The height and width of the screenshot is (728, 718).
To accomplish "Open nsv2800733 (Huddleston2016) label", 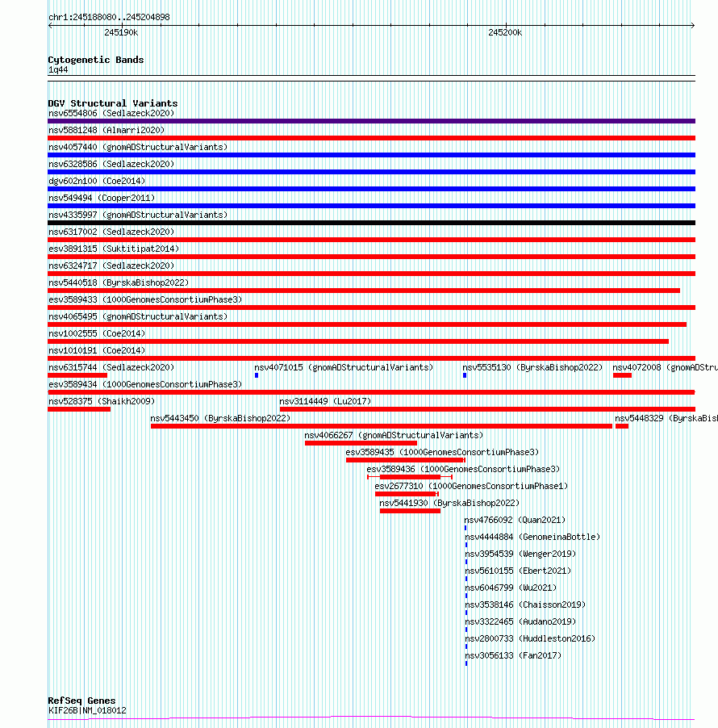I will tap(530, 638).
